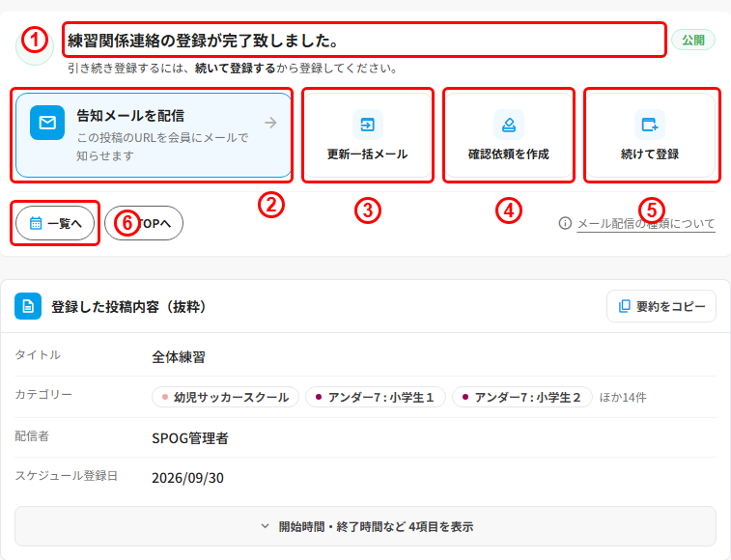
Task: Select the 幼児サッカースクール category chip
Action: tap(225, 397)
